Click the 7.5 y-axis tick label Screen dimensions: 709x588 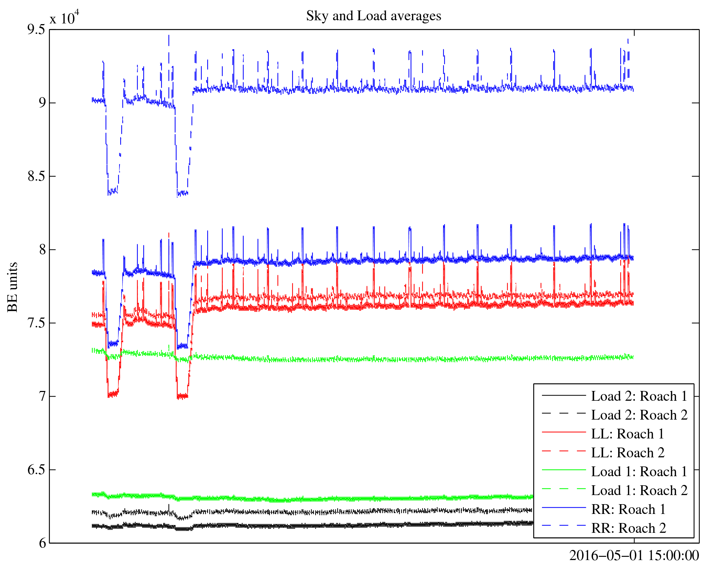coord(36,323)
